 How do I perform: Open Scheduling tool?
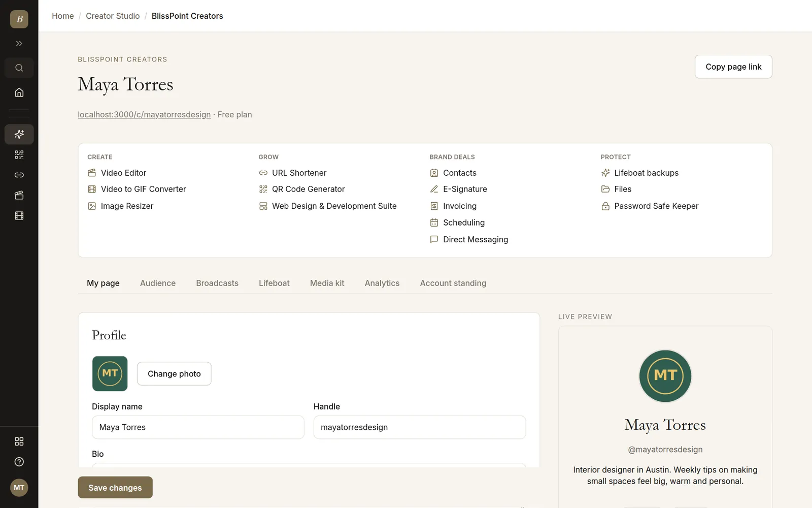point(457,223)
